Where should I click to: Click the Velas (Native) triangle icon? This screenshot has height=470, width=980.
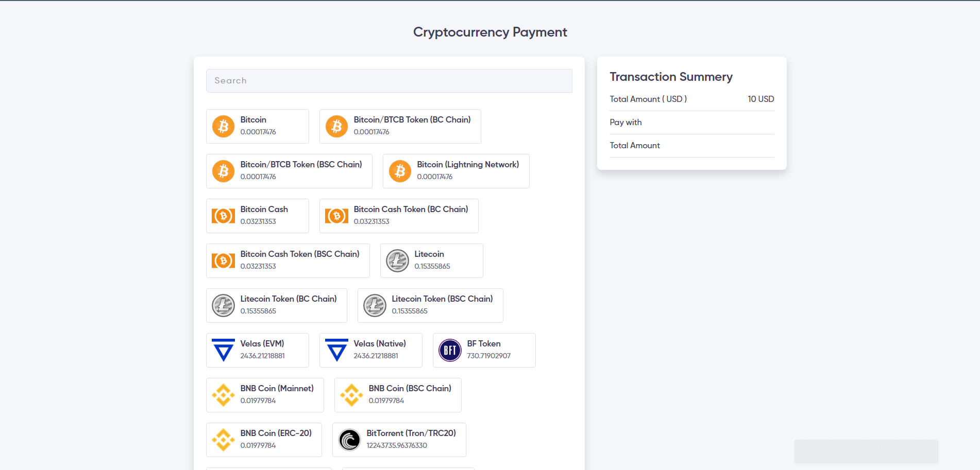tap(336, 350)
